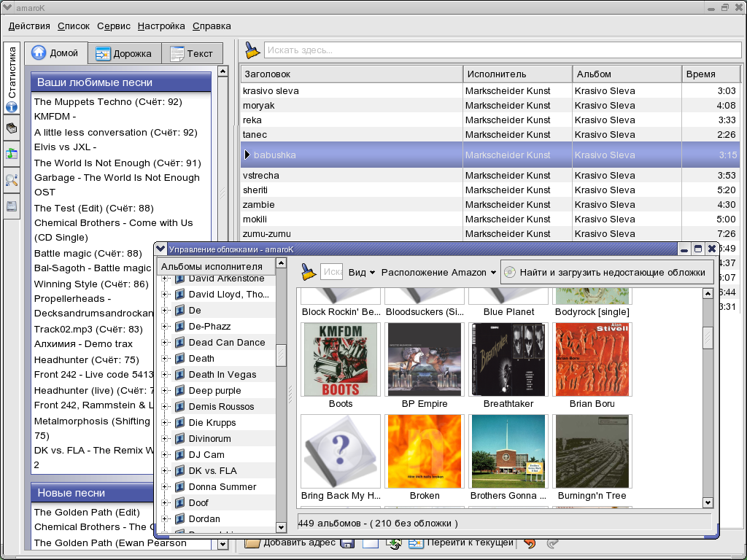
Task: Switch to the Дорожка tab
Action: click(125, 53)
